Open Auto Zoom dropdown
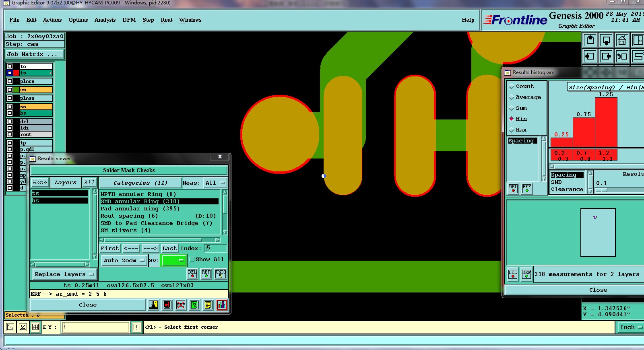 [x=124, y=260]
